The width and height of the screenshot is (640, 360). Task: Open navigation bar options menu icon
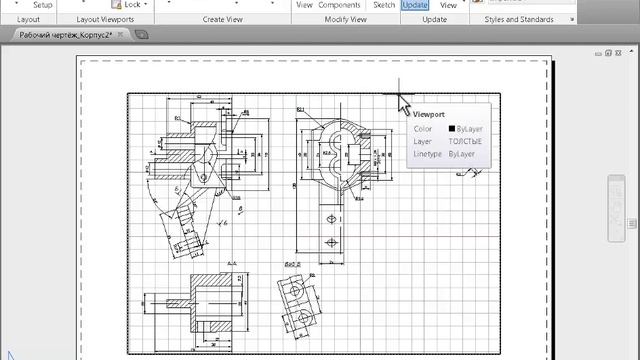[632, 223]
